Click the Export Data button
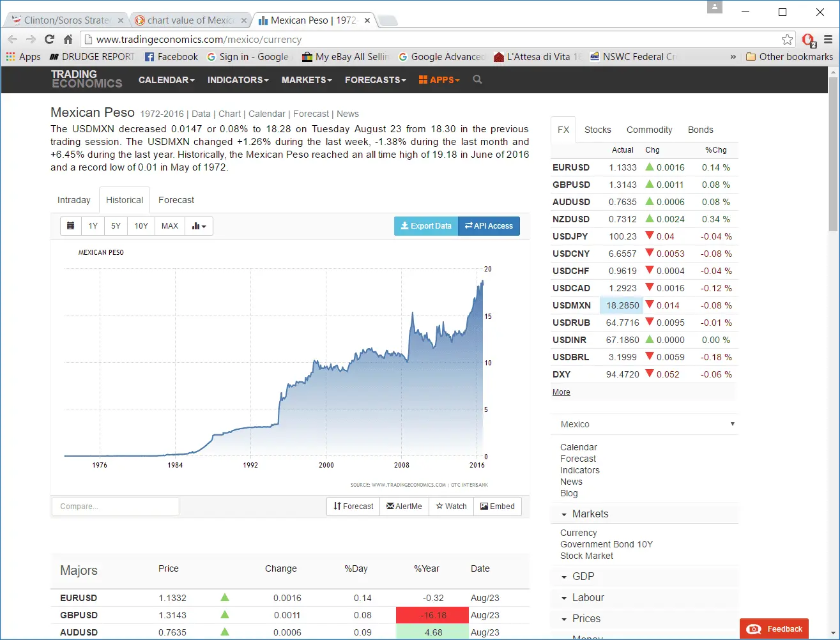Viewport: 840px width, 640px height. click(x=426, y=226)
